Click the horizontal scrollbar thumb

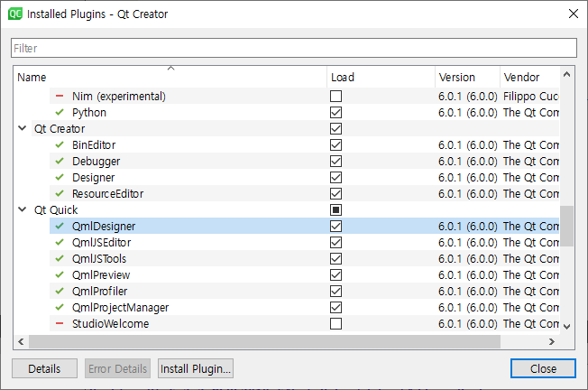pos(265,341)
